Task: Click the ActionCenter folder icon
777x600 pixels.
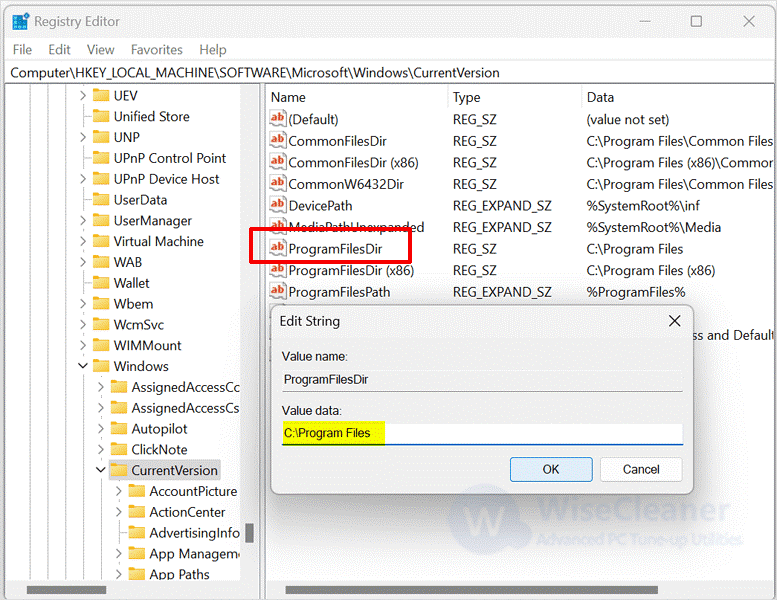Action: pyautogui.click(x=137, y=511)
